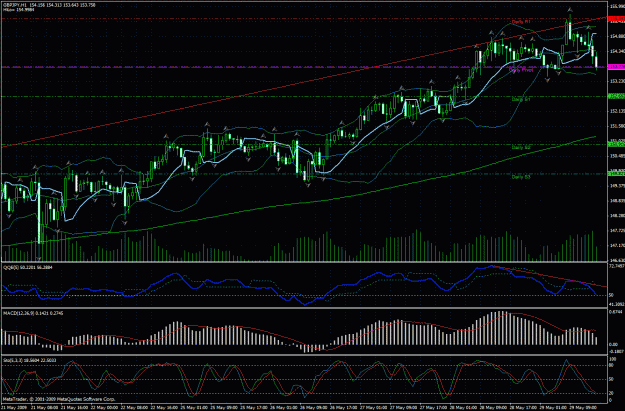Select the Daily S3 line label
Viewport: 625px width, 411px height.
521,177
